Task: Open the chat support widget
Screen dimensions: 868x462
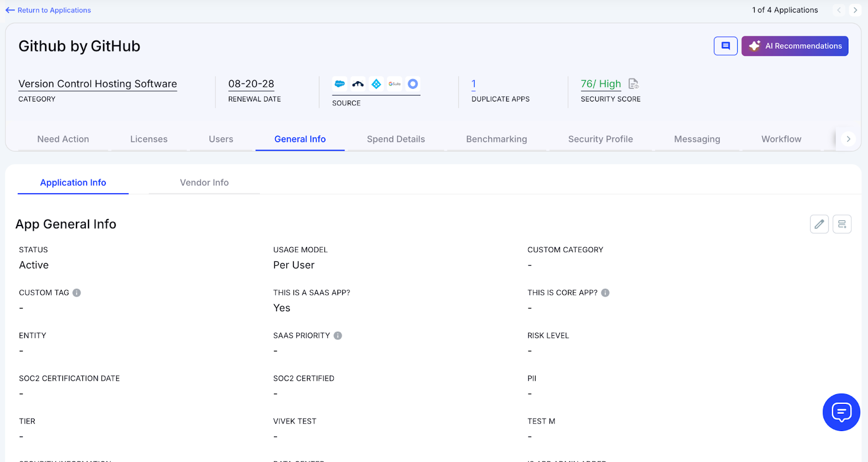Action: click(841, 412)
